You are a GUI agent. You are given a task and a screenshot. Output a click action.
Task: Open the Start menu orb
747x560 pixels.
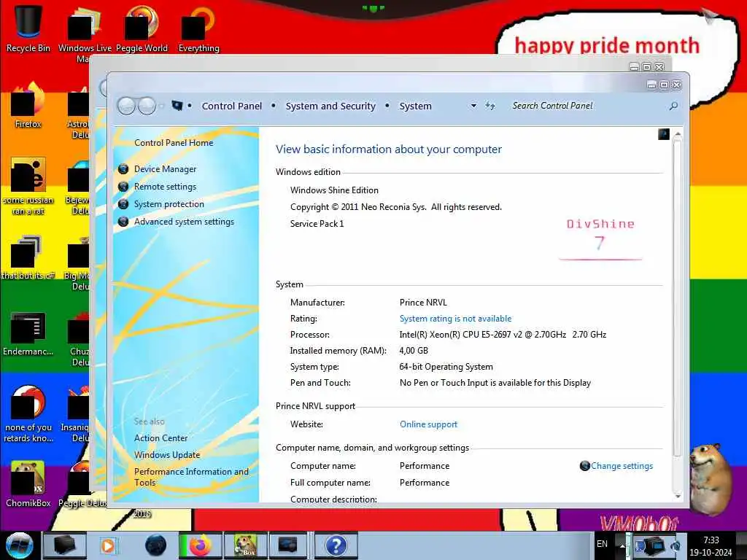tap(20, 545)
